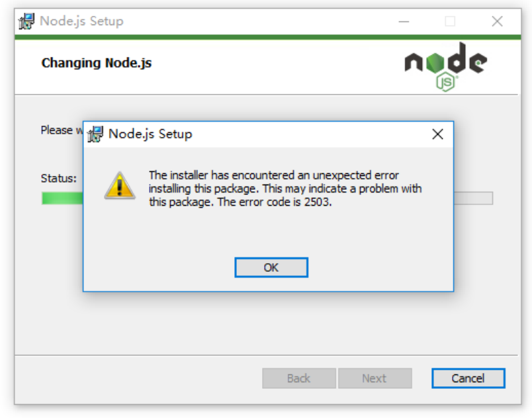
Task: Click the green filled part of the progress bar
Action: [62, 198]
